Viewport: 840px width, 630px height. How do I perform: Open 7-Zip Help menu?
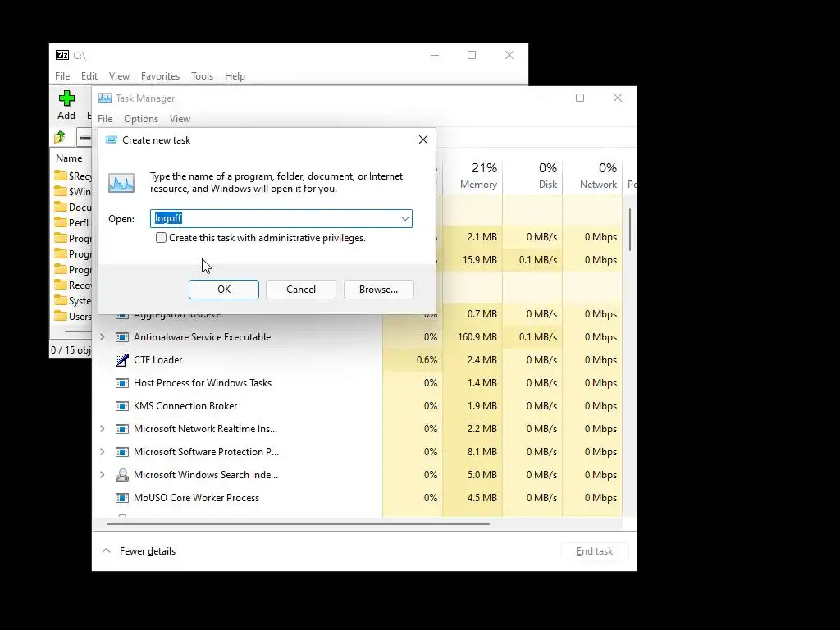tap(235, 76)
